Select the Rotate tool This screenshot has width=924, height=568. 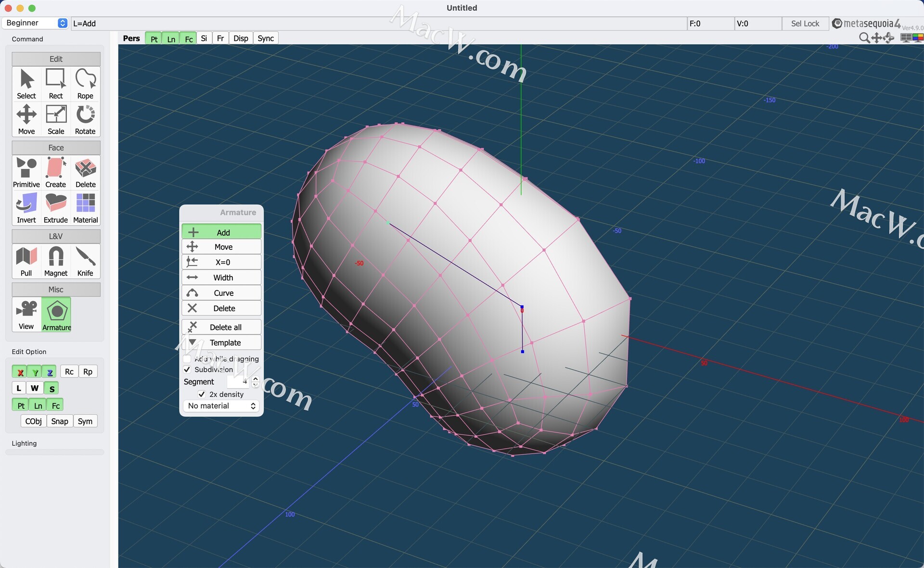[x=85, y=119]
